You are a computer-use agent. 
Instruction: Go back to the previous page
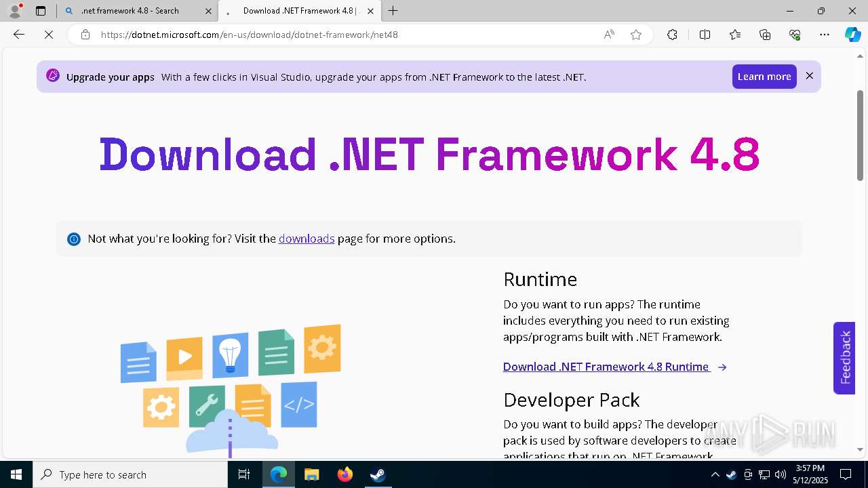19,35
